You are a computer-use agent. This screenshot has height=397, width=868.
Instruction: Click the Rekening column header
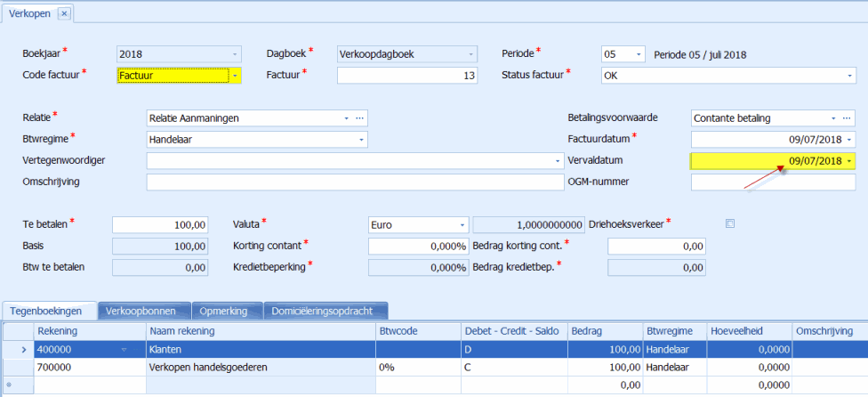[89, 331]
